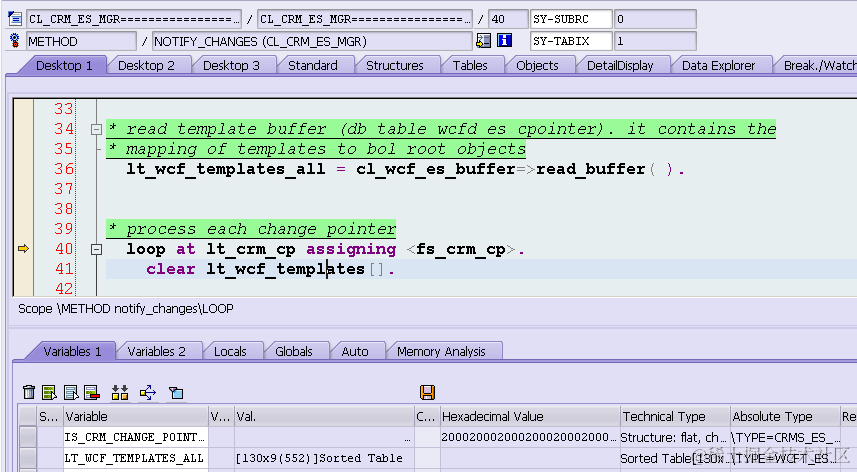Screen dimensions: 857x472
Task: Click the Val. column header
Action: pyautogui.click(x=324, y=416)
